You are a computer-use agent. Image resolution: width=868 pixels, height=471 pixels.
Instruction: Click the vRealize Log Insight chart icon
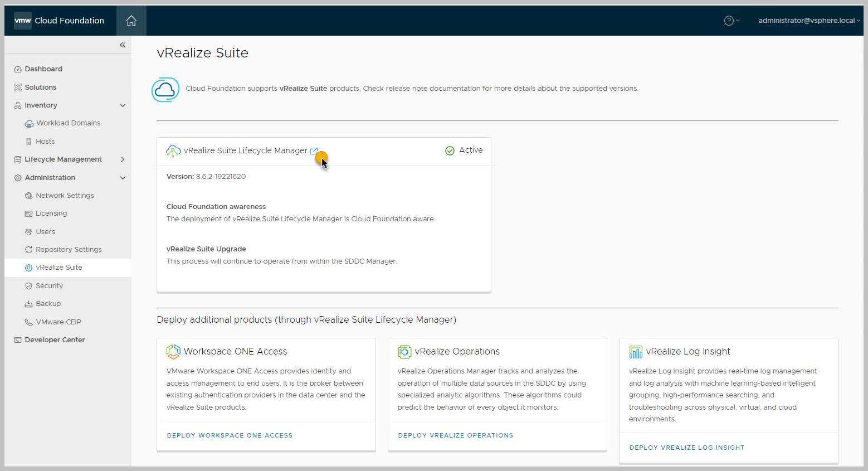[636, 352]
